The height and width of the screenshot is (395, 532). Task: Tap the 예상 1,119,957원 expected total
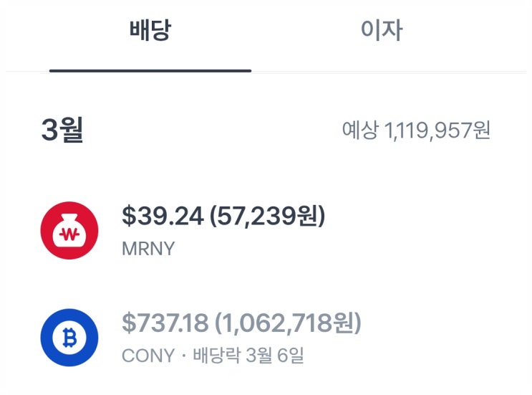tap(416, 130)
